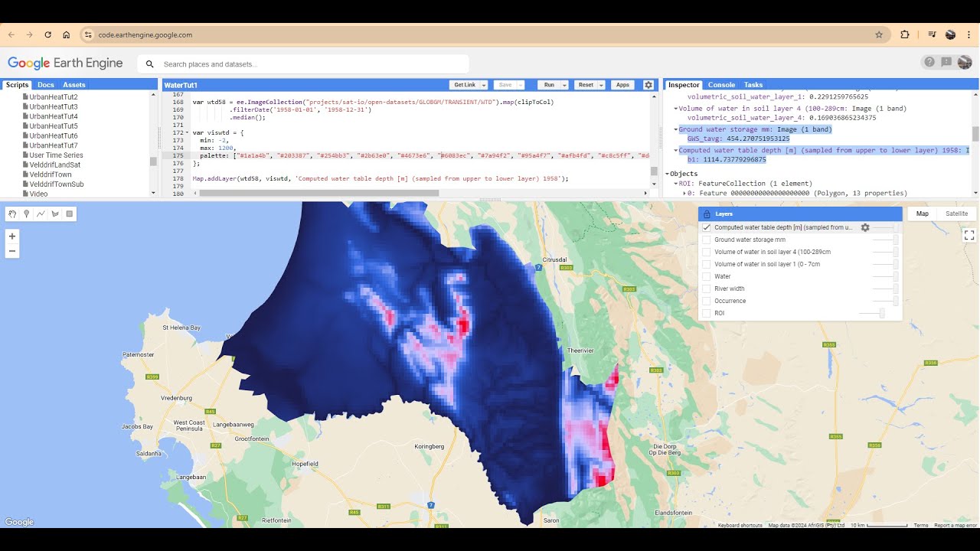Screen dimensions: 980x551
Task: Click the Run button
Action: click(x=549, y=85)
